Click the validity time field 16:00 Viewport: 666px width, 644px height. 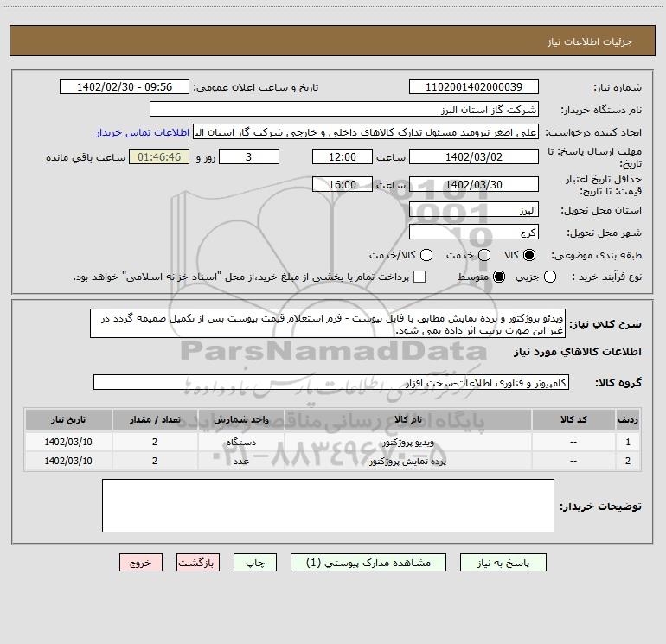coord(343,184)
